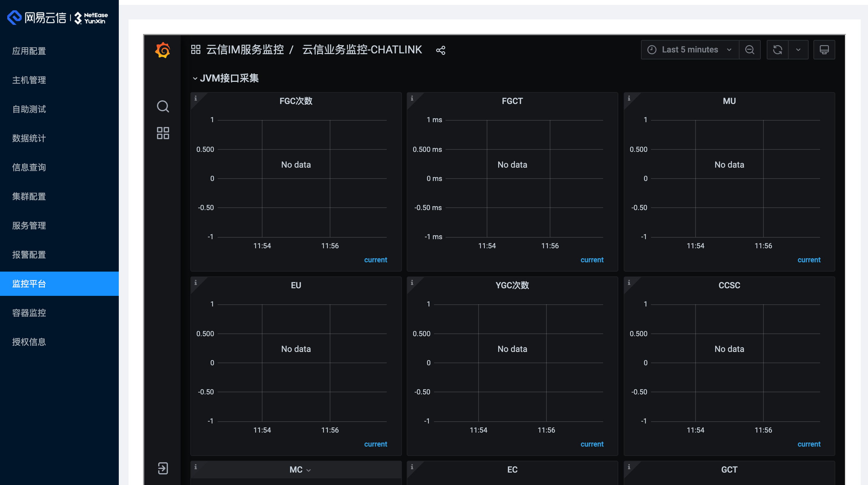
Task: Refresh the dashboard with the refresh icon
Action: (778, 49)
